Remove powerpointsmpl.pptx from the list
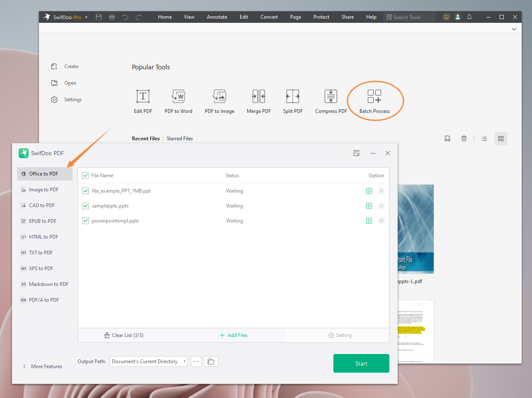Screen dimensions: 532x398 [381, 221]
